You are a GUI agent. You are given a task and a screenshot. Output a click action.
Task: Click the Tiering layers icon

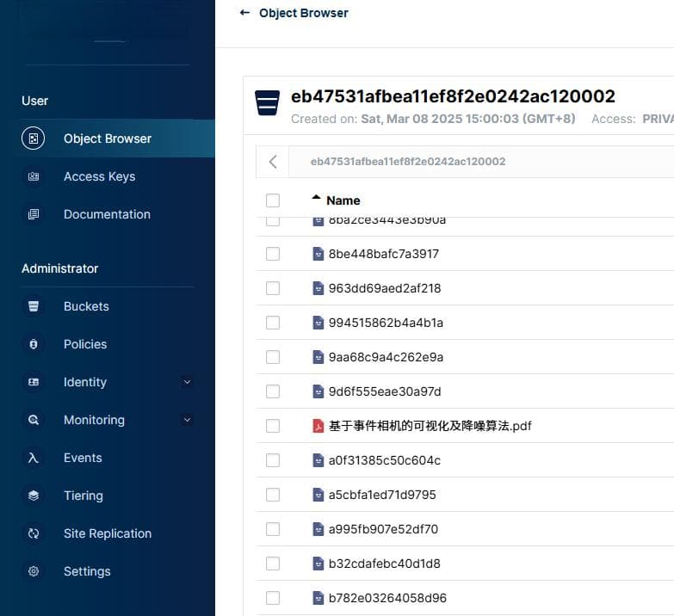pyautogui.click(x=33, y=496)
